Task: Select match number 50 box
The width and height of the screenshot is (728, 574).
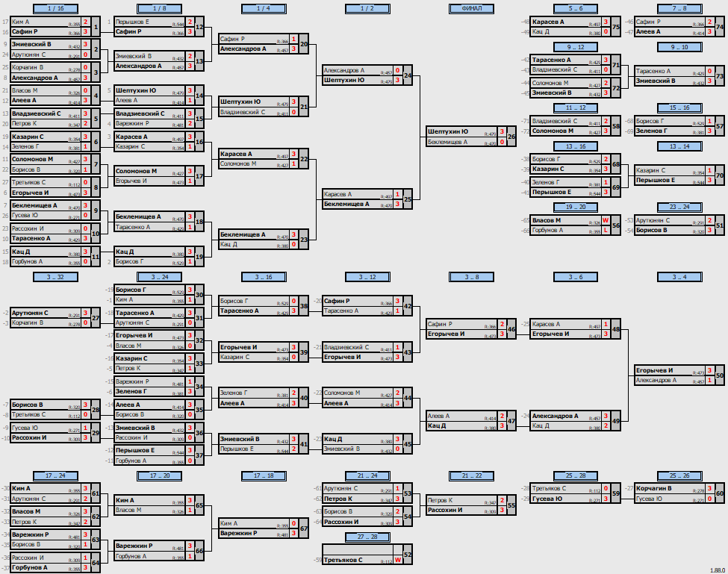Action: 719,375
